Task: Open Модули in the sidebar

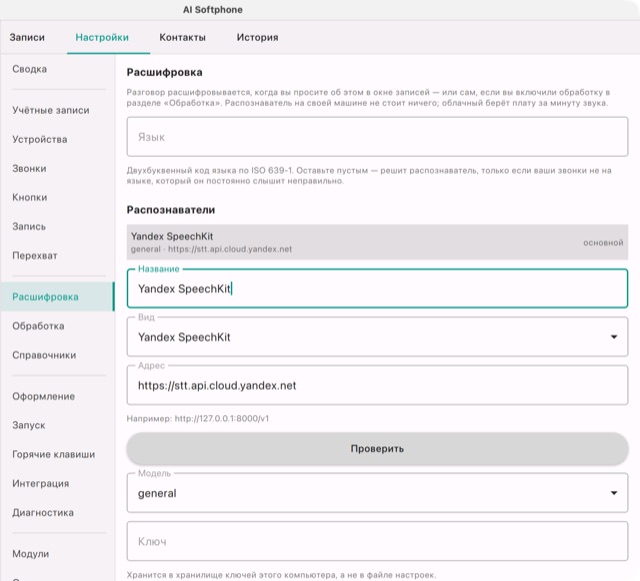Action: [x=57, y=554]
